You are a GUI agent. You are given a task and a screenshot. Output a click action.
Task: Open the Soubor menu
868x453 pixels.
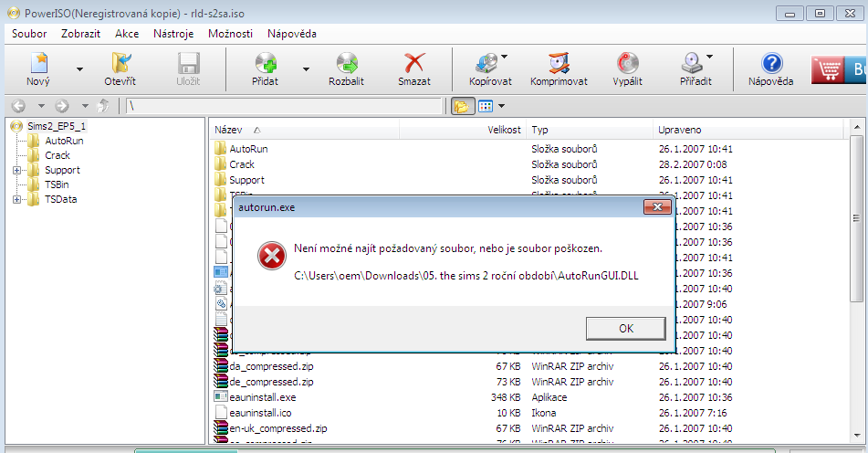pyautogui.click(x=29, y=34)
